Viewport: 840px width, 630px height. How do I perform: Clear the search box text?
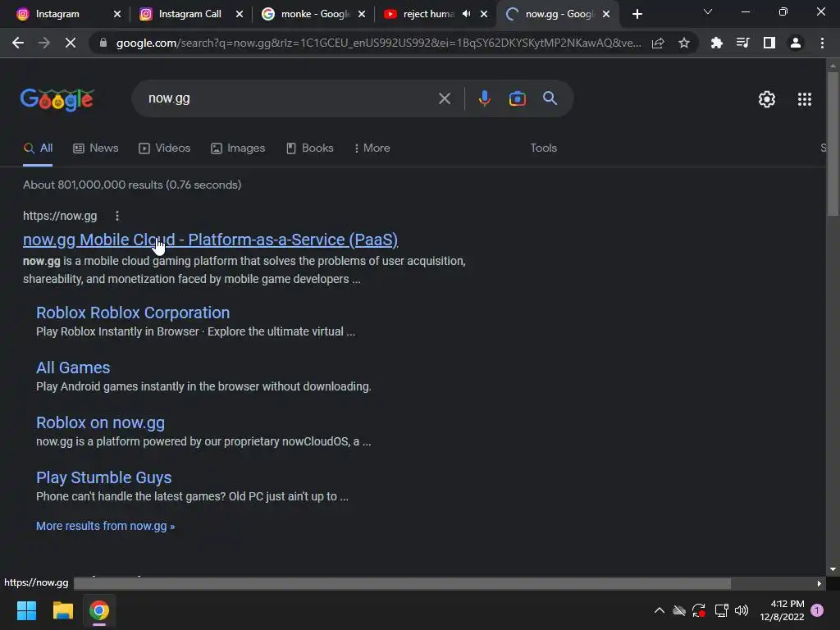point(444,98)
